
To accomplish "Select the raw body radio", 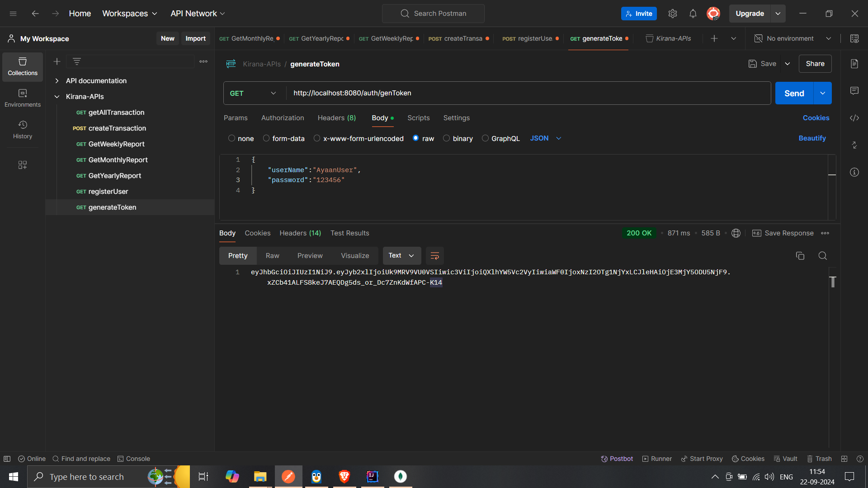I will coord(416,138).
